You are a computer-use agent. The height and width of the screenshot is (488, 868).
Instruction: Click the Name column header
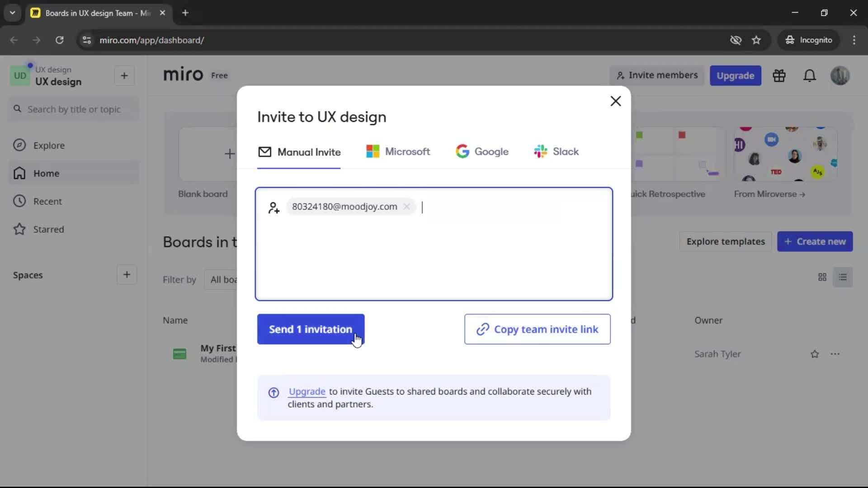coord(175,320)
